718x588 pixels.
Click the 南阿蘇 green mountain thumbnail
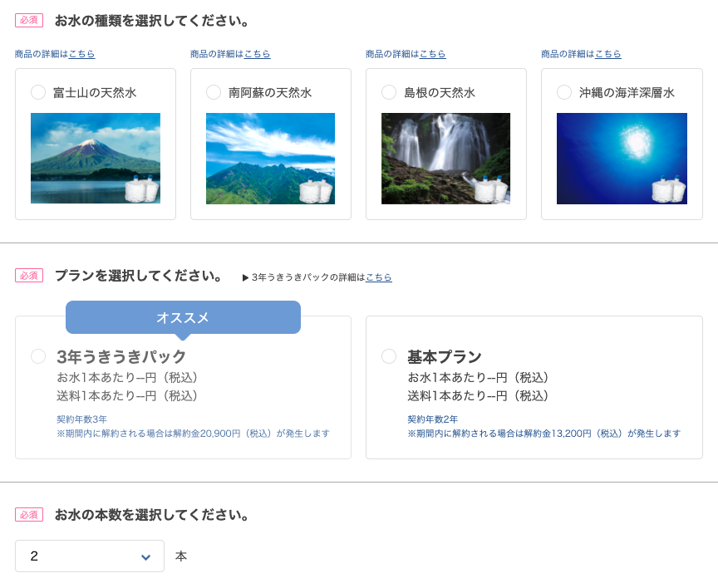click(270, 159)
